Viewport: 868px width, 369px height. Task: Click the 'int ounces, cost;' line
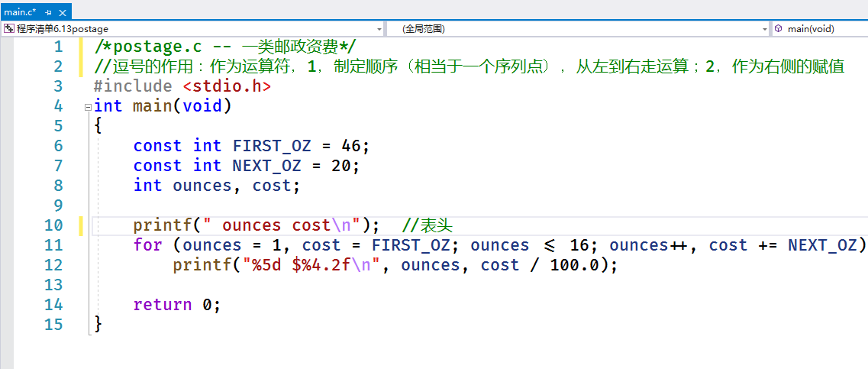217,186
